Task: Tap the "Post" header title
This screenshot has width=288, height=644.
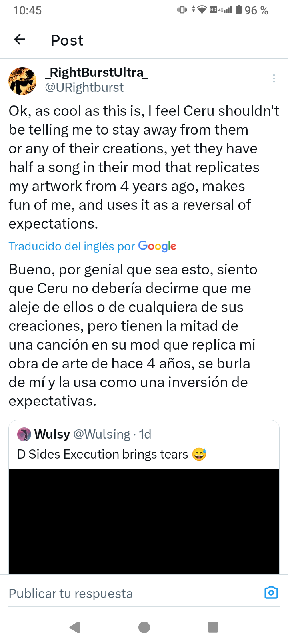Action: click(x=67, y=40)
